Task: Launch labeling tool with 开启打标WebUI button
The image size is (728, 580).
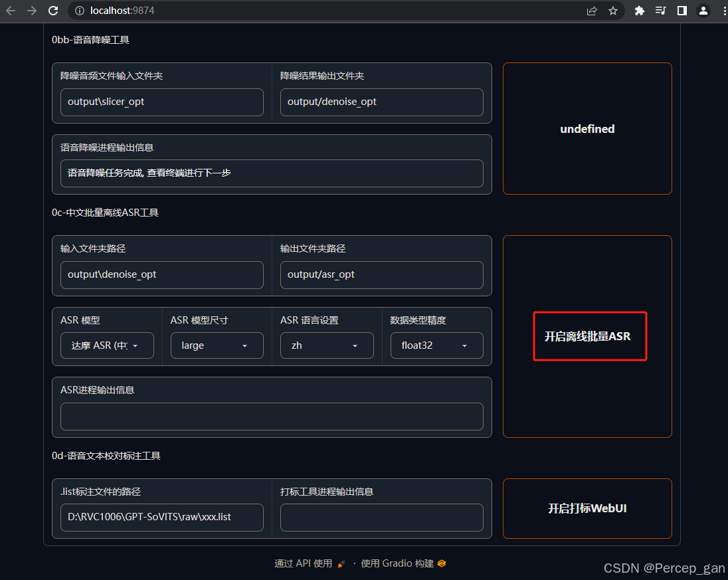Action: tap(587, 508)
